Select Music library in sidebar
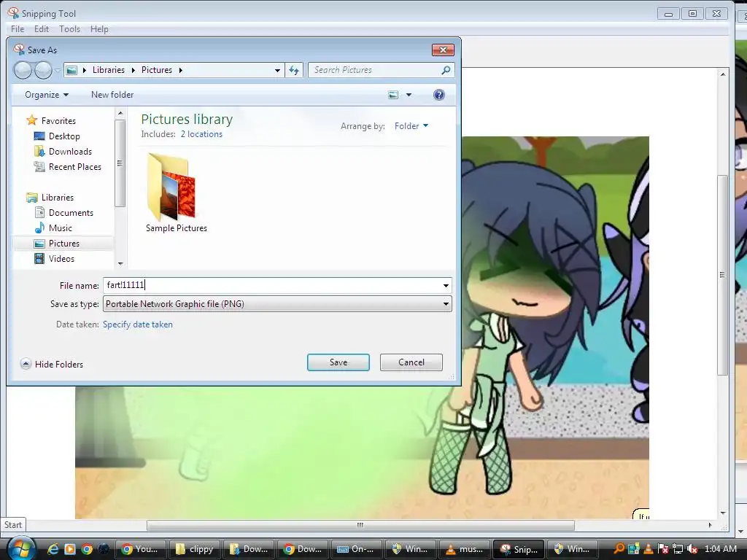The height and width of the screenshot is (560, 747). [60, 228]
